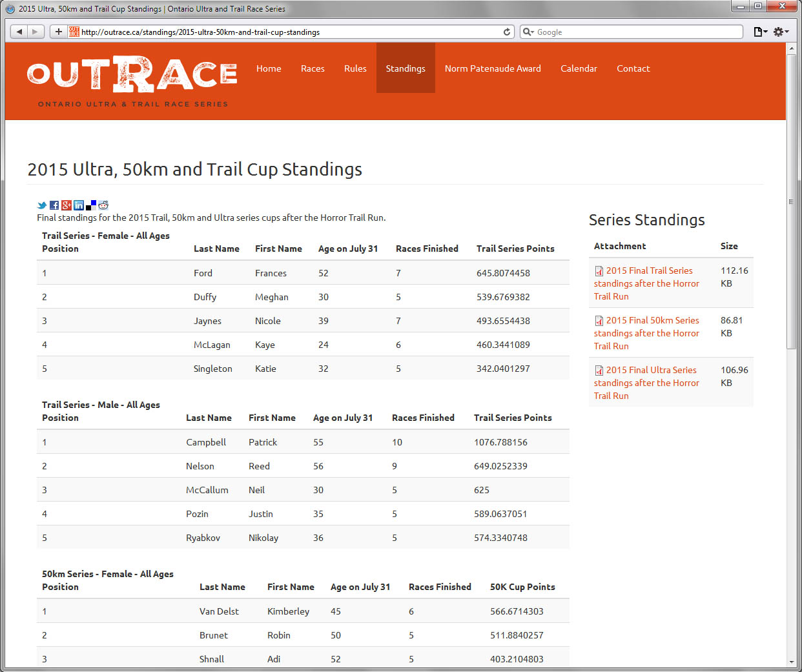Viewport: 802px width, 672px height.
Task: Open the Races menu item
Action: tap(313, 68)
